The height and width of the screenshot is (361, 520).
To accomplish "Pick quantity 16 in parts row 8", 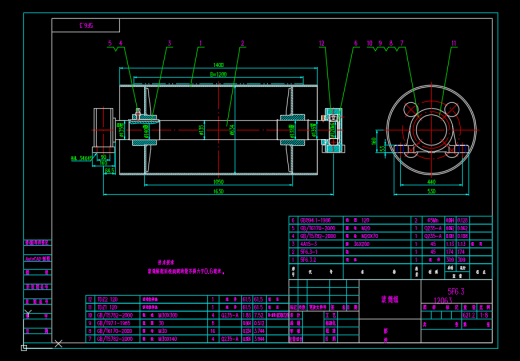I will coord(212,331).
